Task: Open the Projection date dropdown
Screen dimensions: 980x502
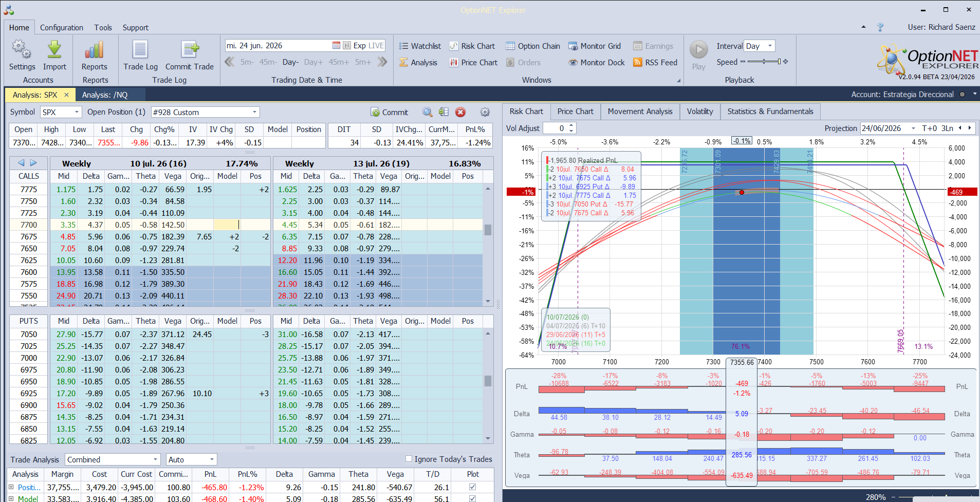Action: [913, 128]
